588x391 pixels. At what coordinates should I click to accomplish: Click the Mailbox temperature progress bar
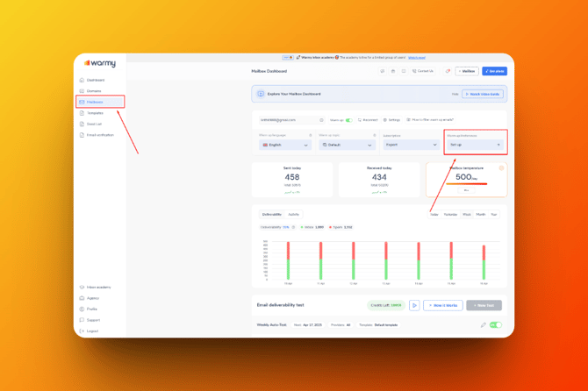(x=466, y=184)
